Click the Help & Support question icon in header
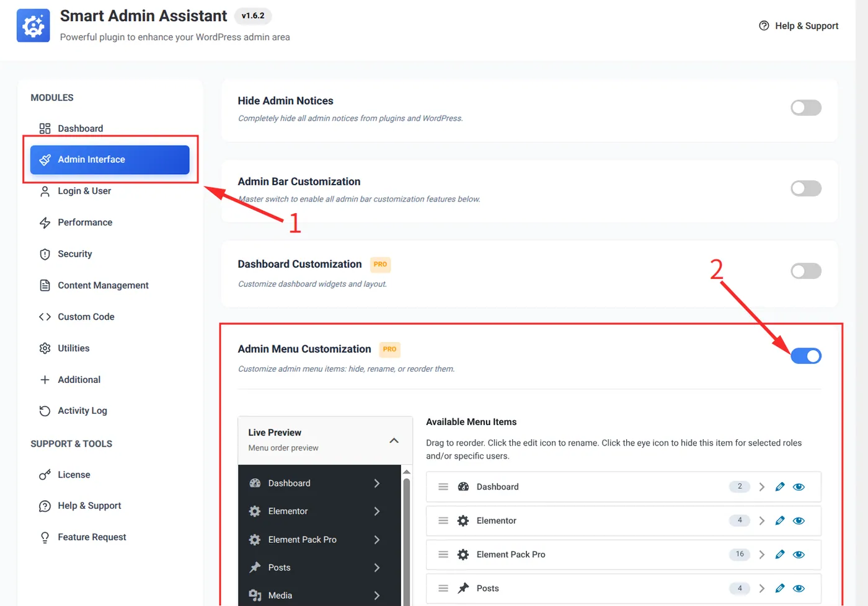The width and height of the screenshot is (868, 606). [764, 25]
